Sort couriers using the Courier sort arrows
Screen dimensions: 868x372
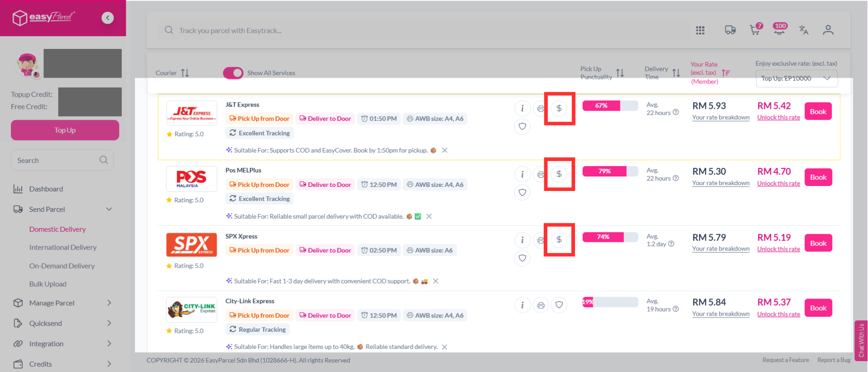(x=185, y=73)
